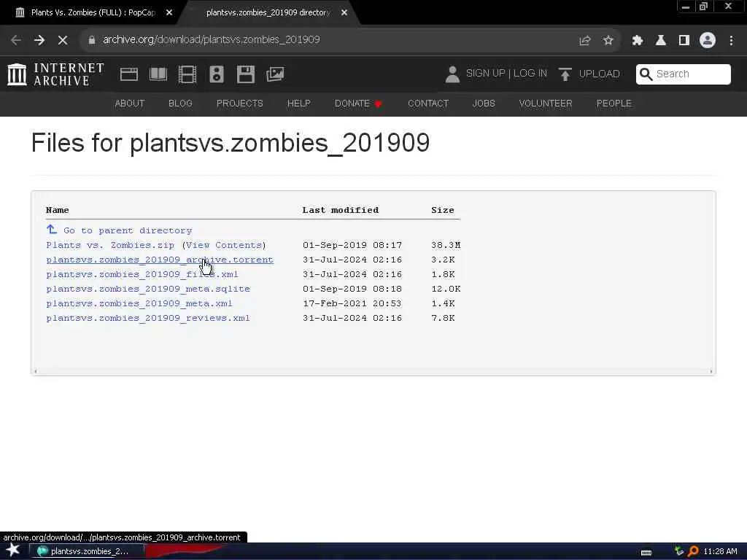Select the plantsvs.zombies_201909 directory tab

(x=268, y=12)
